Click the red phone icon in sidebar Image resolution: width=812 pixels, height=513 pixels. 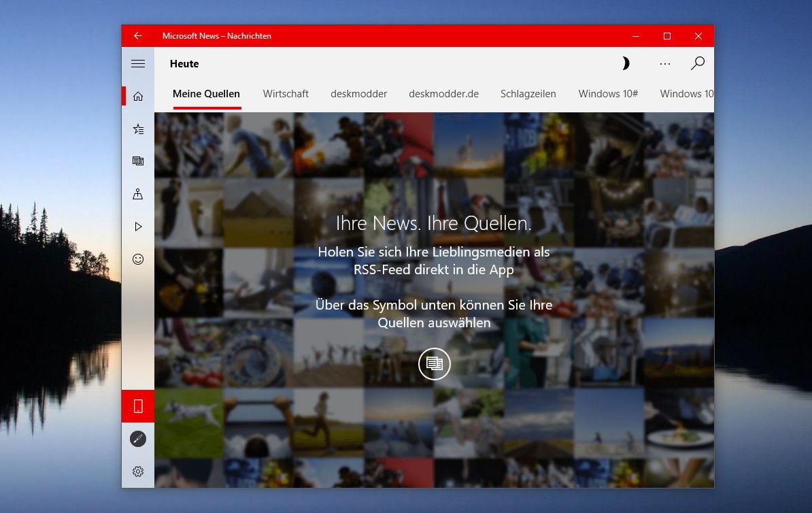click(138, 406)
